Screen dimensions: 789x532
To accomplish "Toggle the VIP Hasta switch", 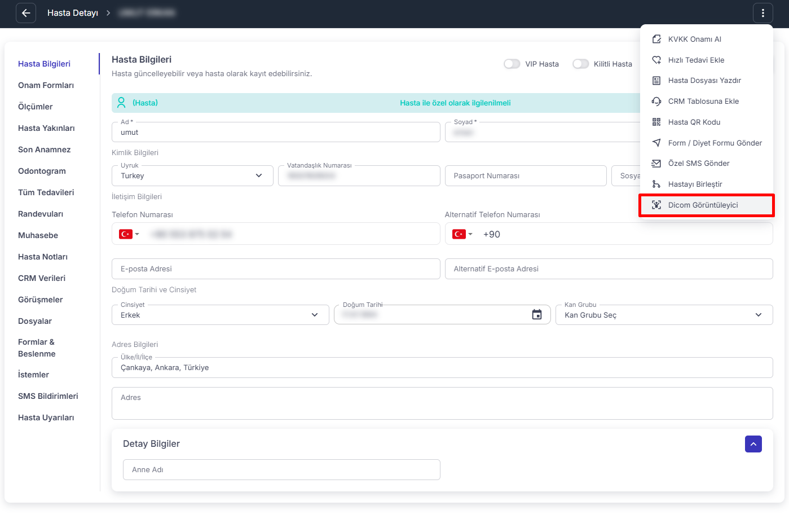I will (512, 64).
